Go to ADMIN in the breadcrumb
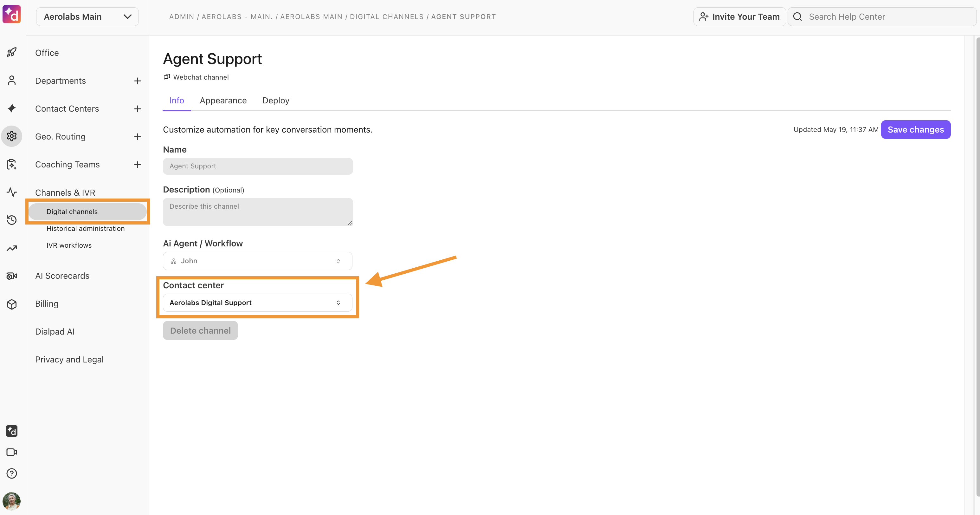 point(182,17)
